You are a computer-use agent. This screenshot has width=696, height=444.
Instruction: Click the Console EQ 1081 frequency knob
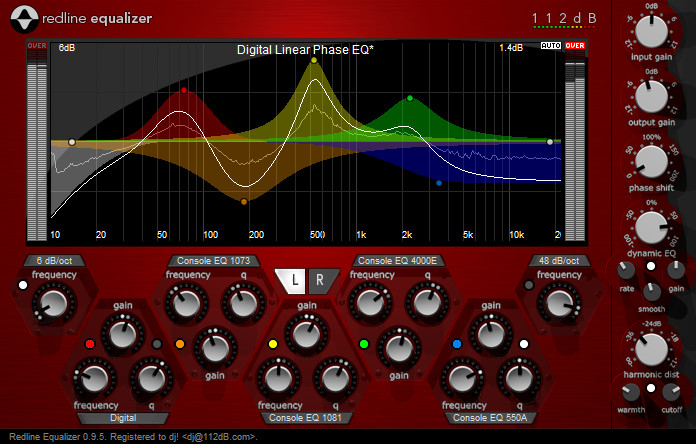tap(278, 380)
